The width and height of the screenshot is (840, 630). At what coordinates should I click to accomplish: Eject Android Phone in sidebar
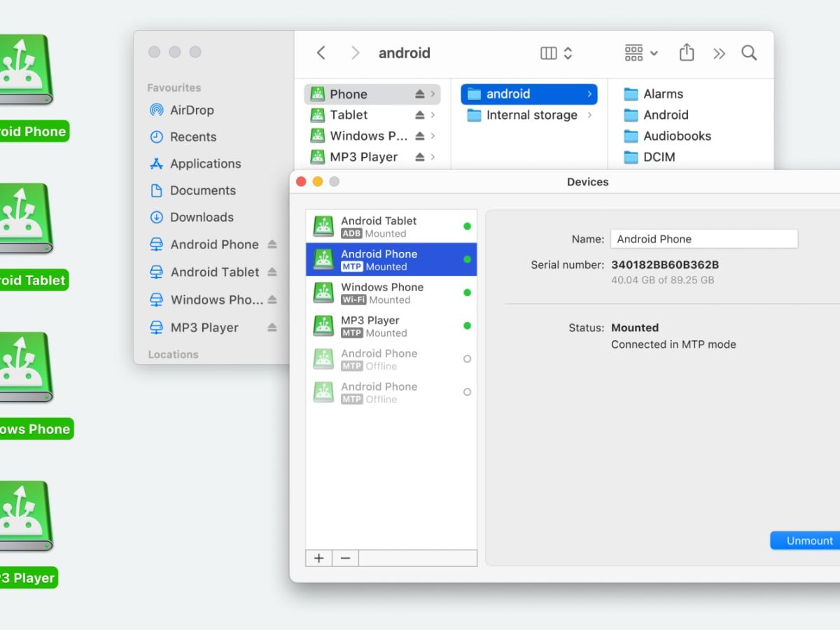272,244
